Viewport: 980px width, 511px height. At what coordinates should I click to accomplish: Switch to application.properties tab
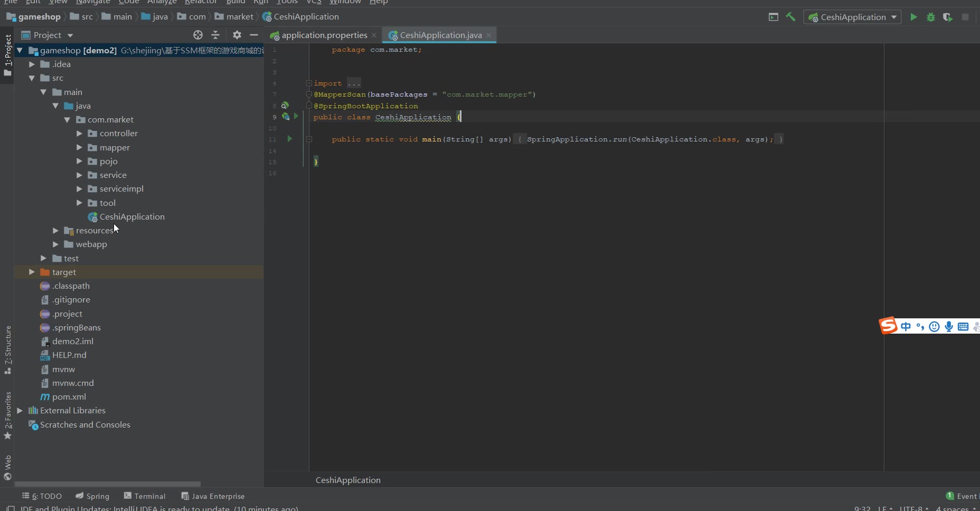[x=324, y=35]
